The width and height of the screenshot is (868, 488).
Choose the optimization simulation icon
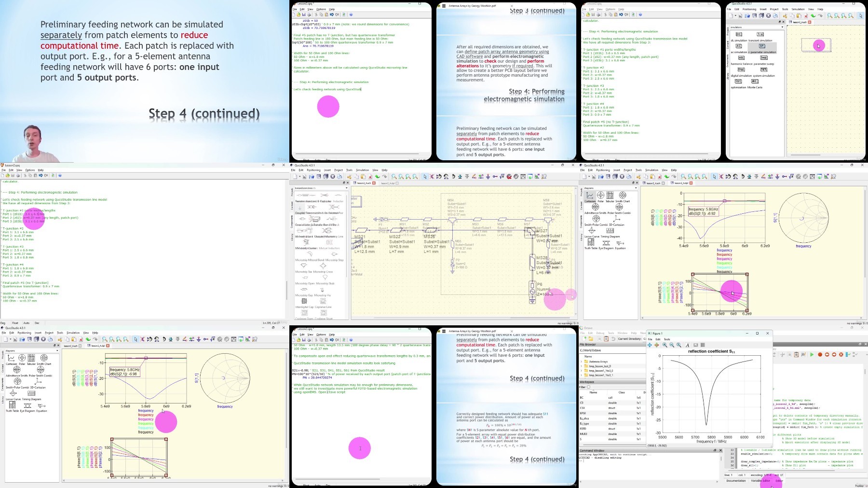738,81
